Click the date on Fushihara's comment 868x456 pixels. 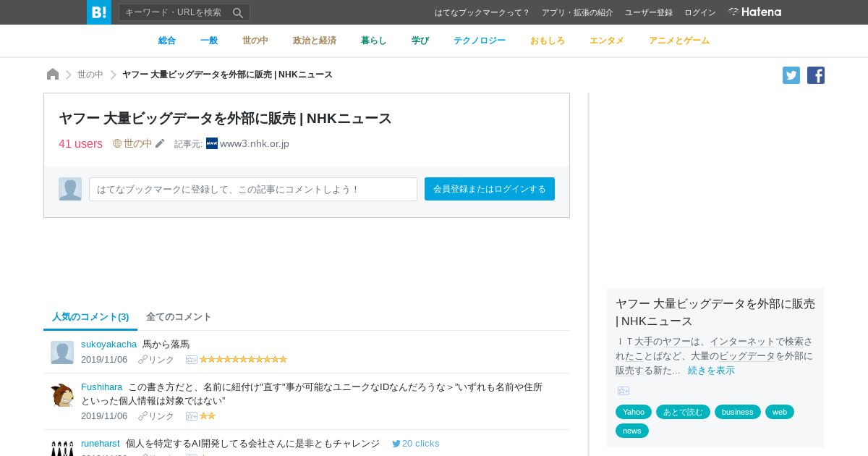104,415
